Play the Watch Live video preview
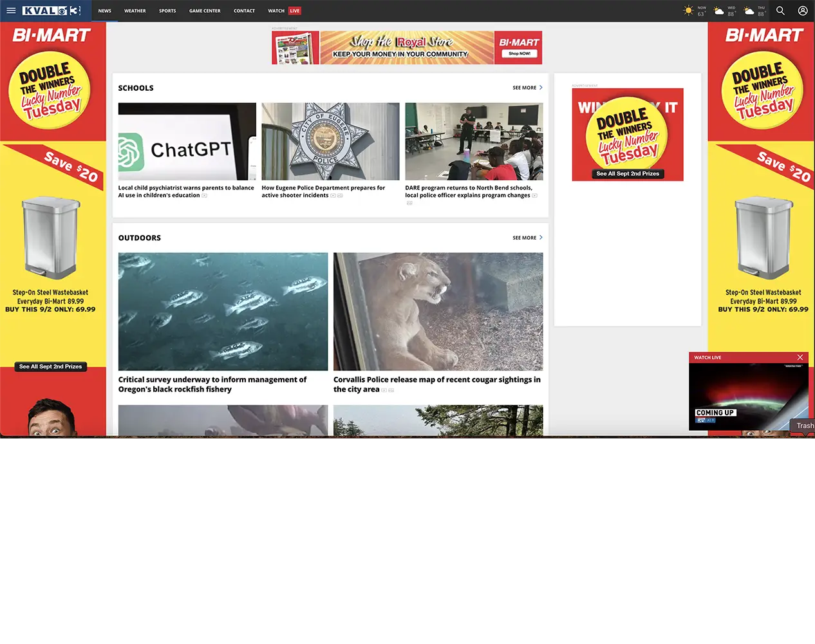The height and width of the screenshot is (644, 815). click(x=748, y=397)
